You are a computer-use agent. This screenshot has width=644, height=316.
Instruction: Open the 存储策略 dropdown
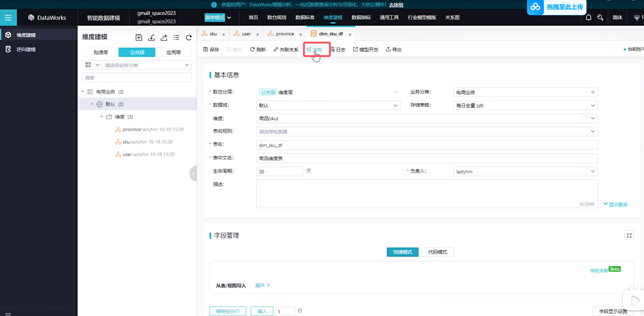525,106
